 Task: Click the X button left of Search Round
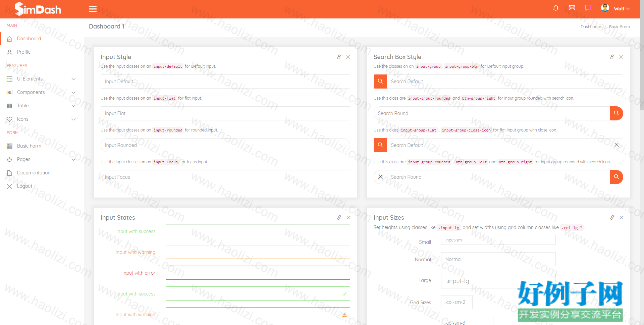click(x=380, y=177)
